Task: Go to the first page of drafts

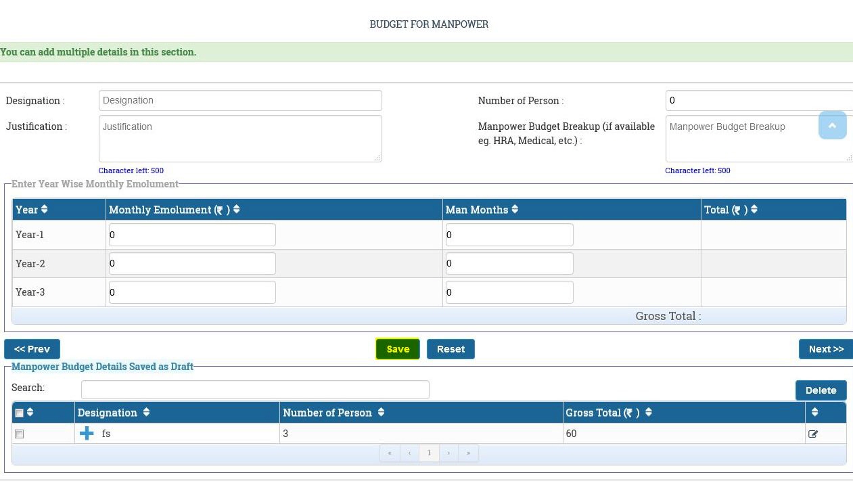Action: [390, 453]
